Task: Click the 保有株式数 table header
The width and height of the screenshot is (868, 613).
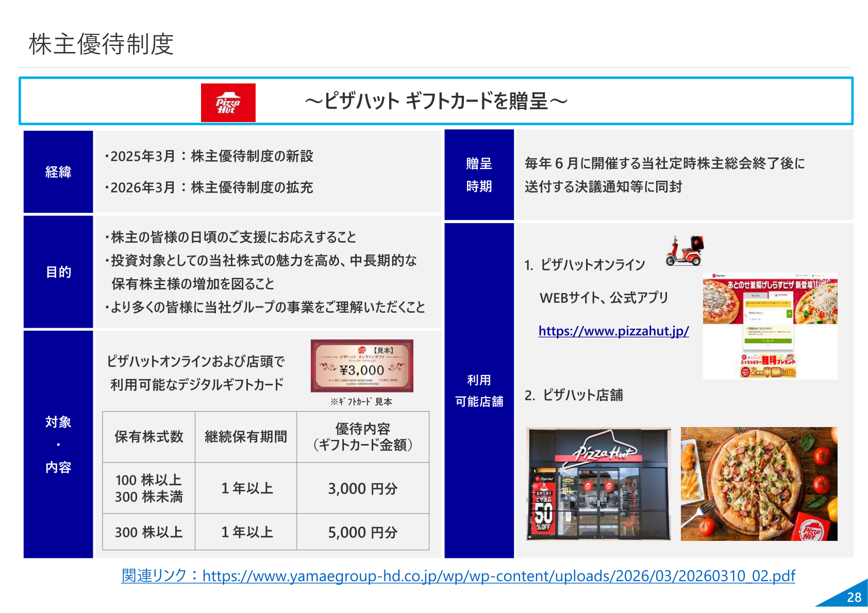Action: tap(149, 437)
